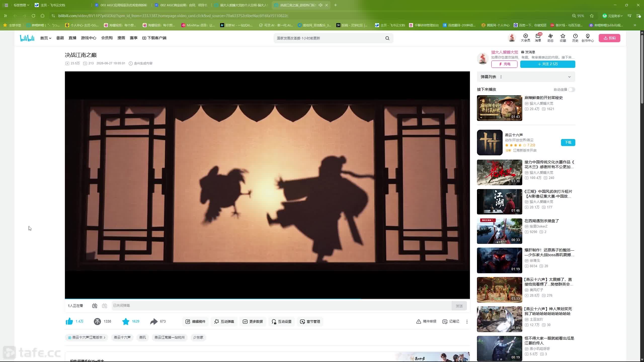Screen dimensions: 644x362
Task: Open the 漫画 navigation item
Action: pos(121,38)
